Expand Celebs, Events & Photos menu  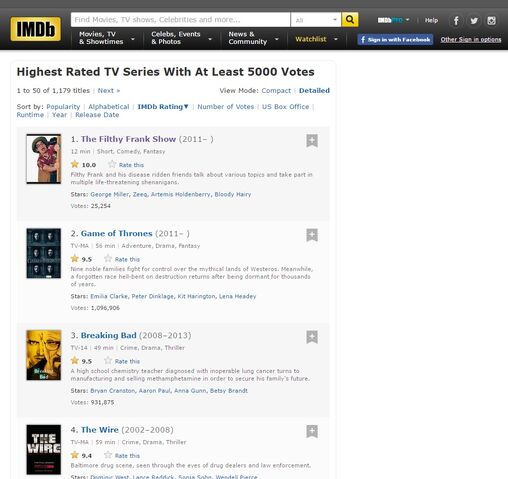click(181, 38)
